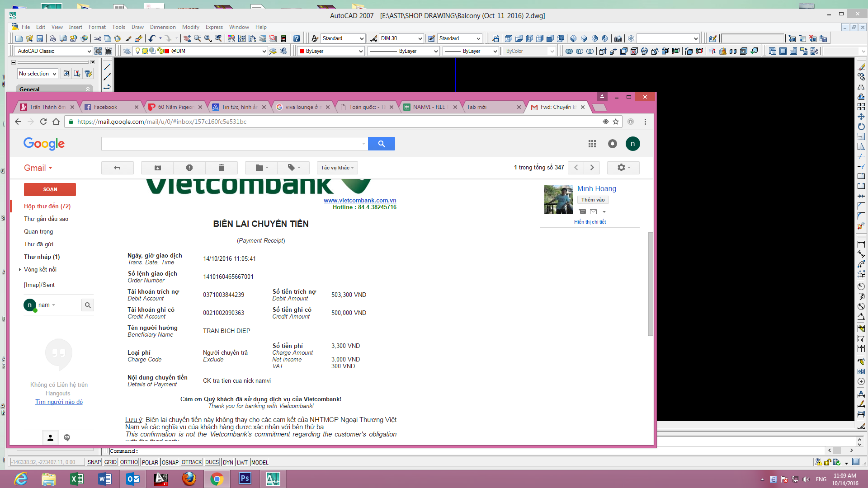Bookmark page with the star icon
This screenshot has height=488, width=868.
click(616, 122)
